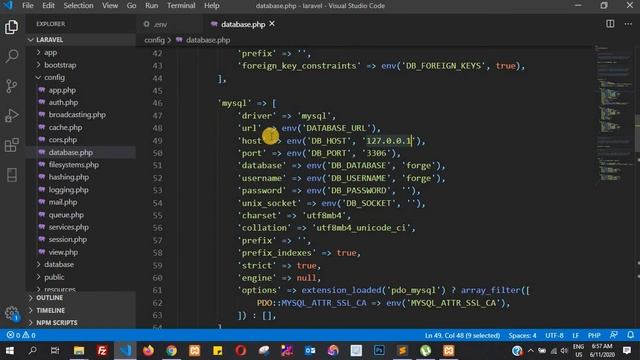Change indentation via Spaces: 4

click(x=522, y=335)
